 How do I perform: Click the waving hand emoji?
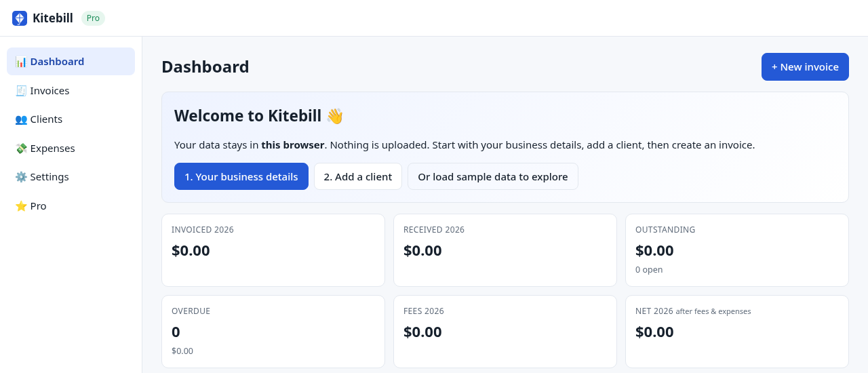coord(335,116)
